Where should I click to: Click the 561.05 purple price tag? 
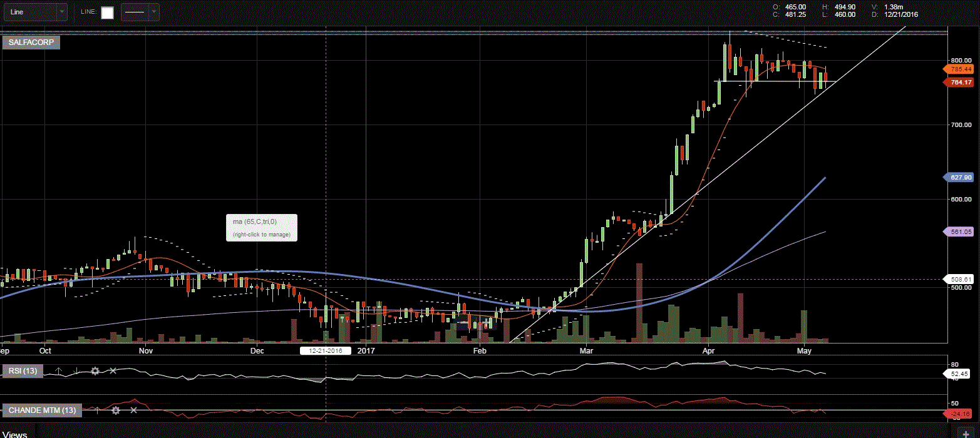coord(959,232)
